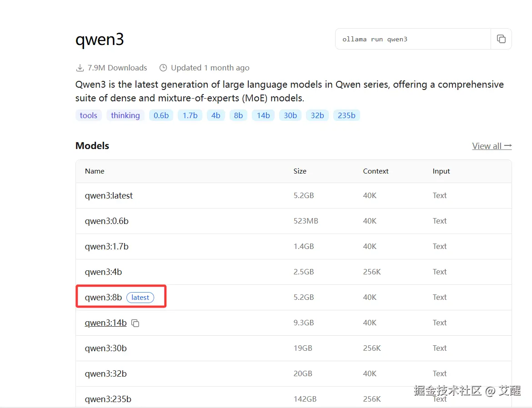
Task: Click the 9.3GB size value
Action: tap(304, 323)
